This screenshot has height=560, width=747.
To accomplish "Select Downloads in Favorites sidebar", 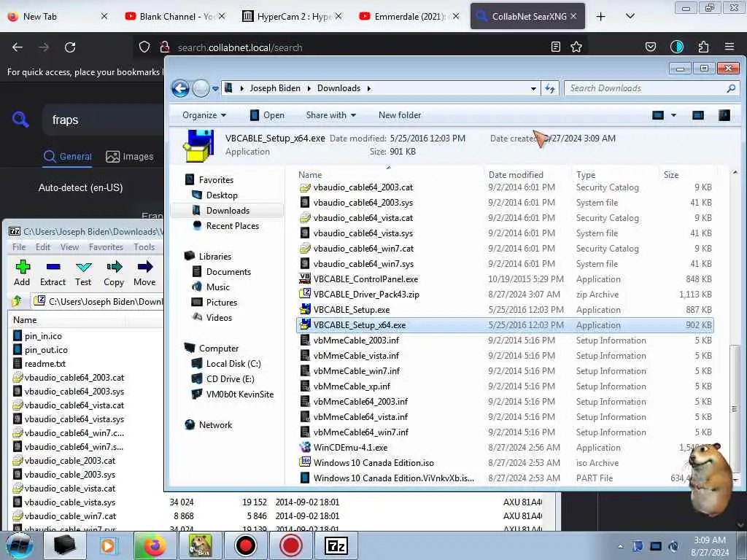I will [x=228, y=211].
